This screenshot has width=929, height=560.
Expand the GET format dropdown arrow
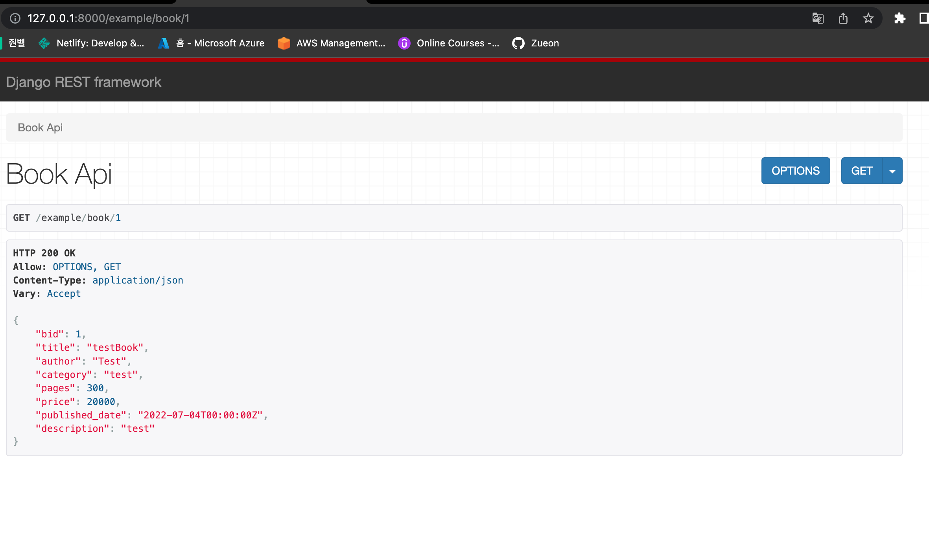[892, 171]
